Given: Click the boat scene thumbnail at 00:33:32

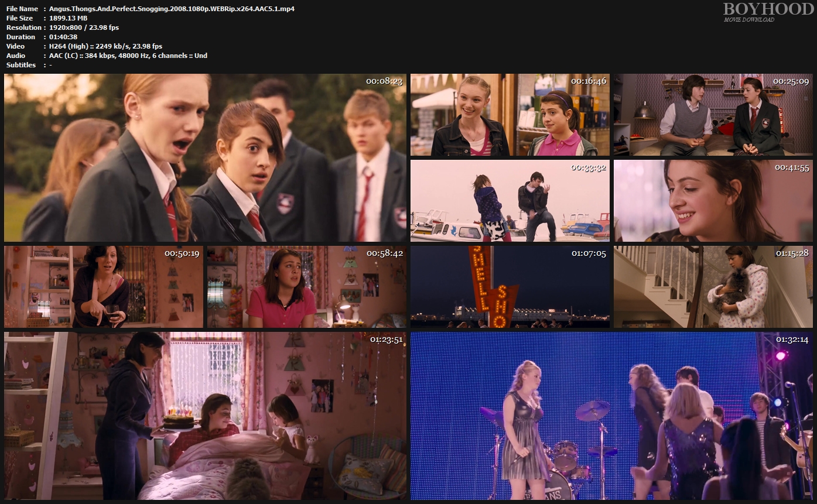Looking at the screenshot, I should pos(510,201).
